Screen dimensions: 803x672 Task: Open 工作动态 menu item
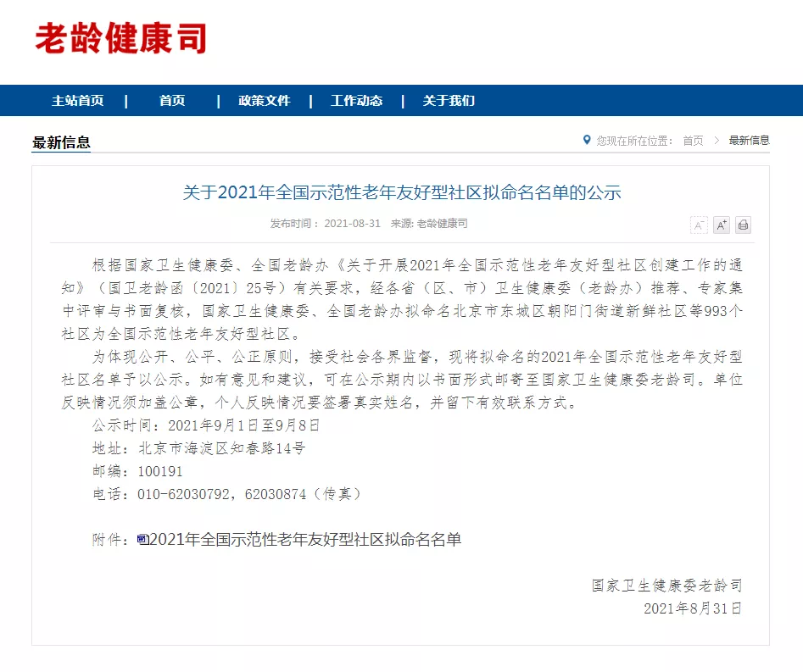click(x=356, y=100)
